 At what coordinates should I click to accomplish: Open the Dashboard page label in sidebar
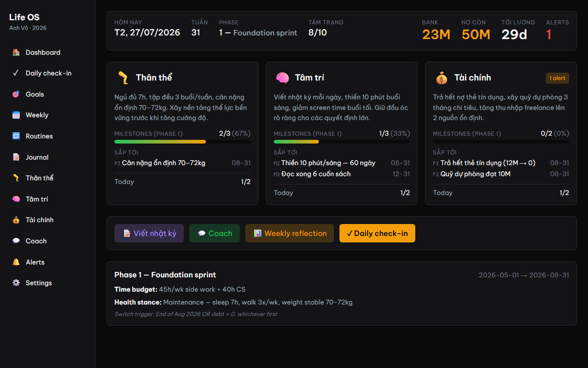tap(43, 52)
